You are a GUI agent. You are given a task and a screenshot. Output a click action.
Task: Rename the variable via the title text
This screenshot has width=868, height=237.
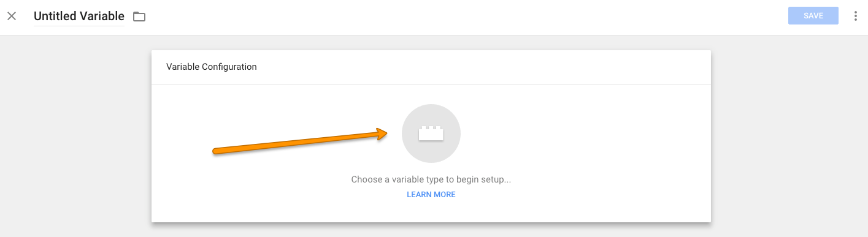pos(79,17)
